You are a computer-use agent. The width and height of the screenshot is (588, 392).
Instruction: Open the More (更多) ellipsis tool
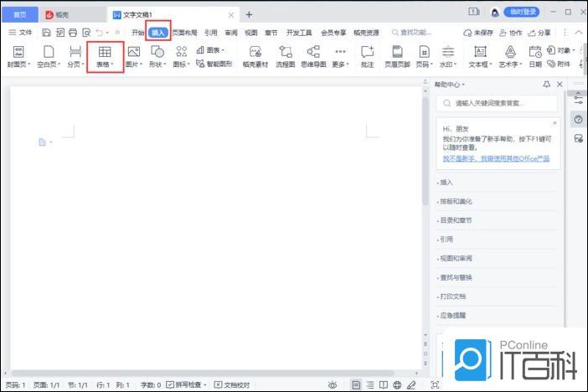point(340,57)
